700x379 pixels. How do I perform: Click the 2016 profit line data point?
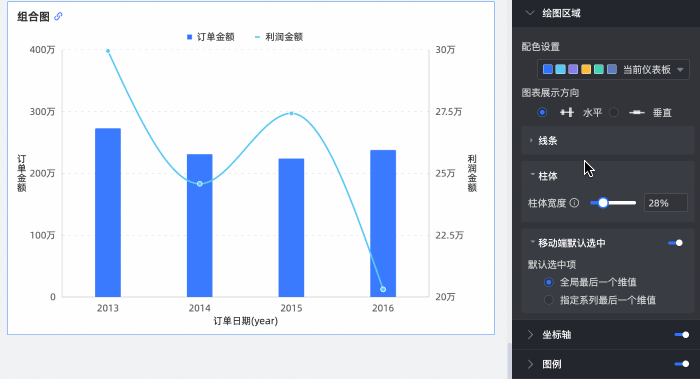tap(383, 289)
